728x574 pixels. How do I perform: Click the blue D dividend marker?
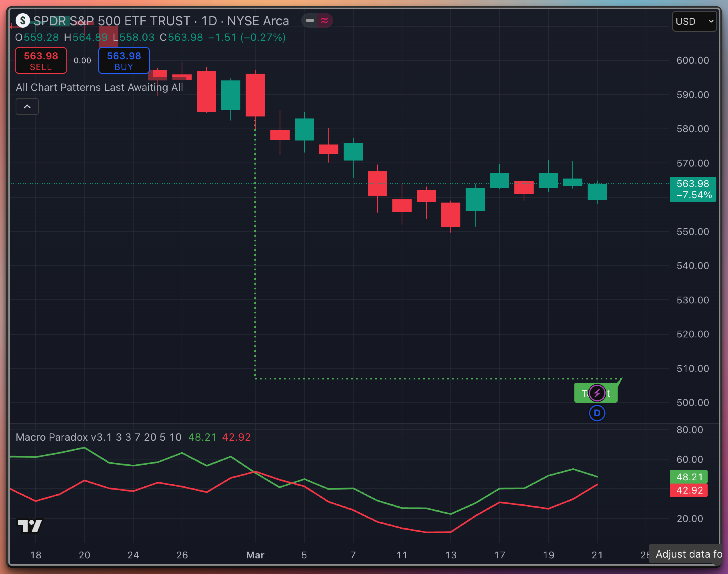[x=597, y=413]
